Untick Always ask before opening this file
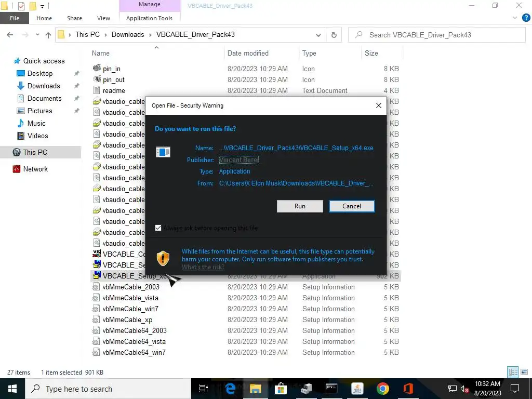 [158, 228]
